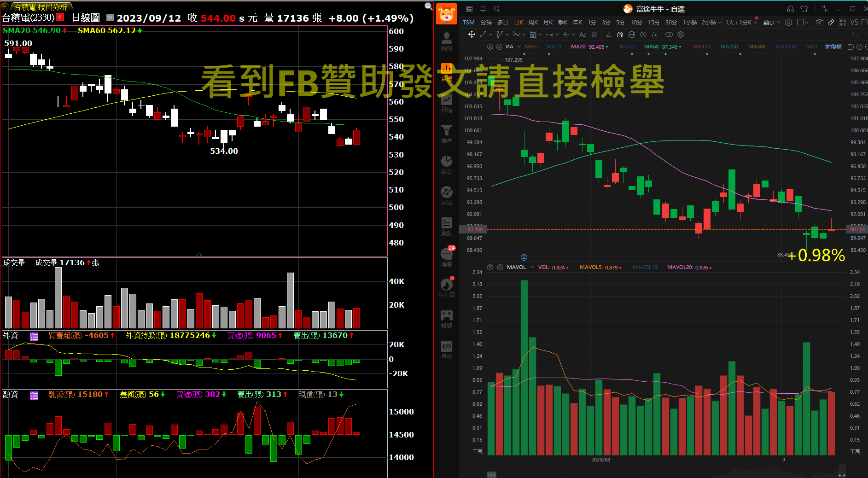Open customer service headset icon
The width and height of the screenshot is (868, 478).
790,9
